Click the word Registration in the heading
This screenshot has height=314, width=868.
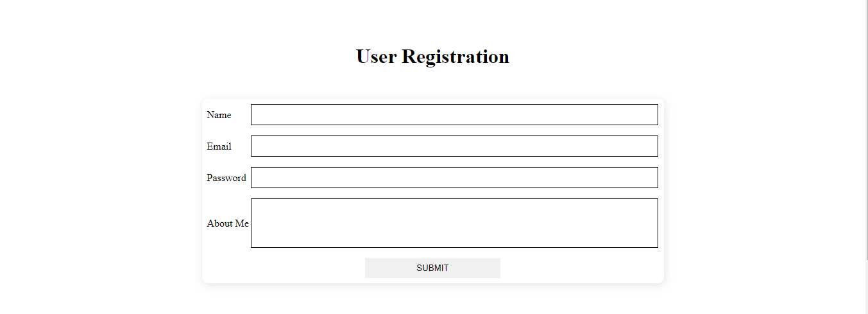455,57
